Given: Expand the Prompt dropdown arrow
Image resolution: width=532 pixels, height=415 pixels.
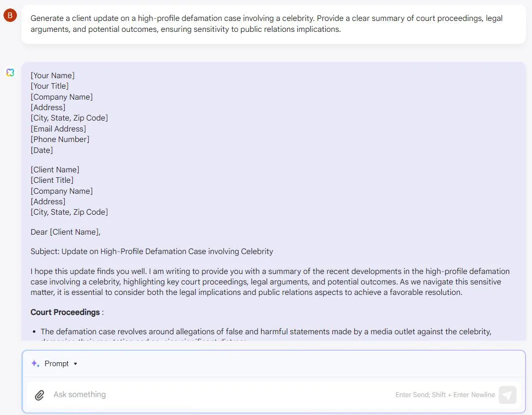Looking at the screenshot, I should [x=75, y=364].
